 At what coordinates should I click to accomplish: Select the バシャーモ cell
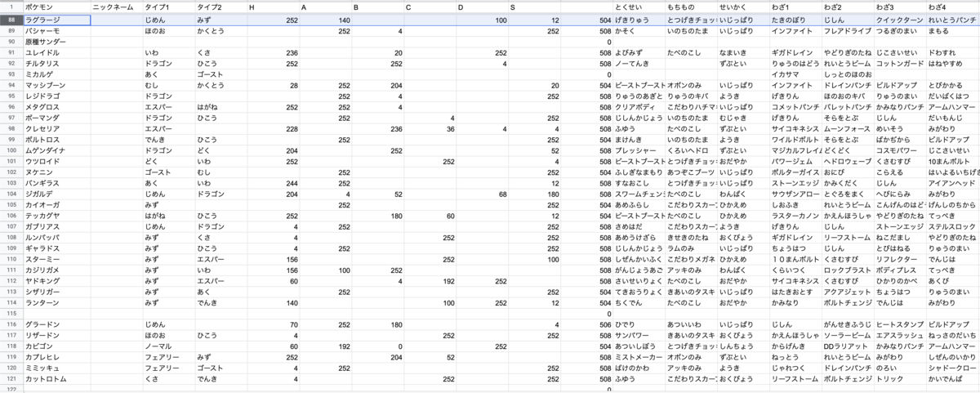56,30
